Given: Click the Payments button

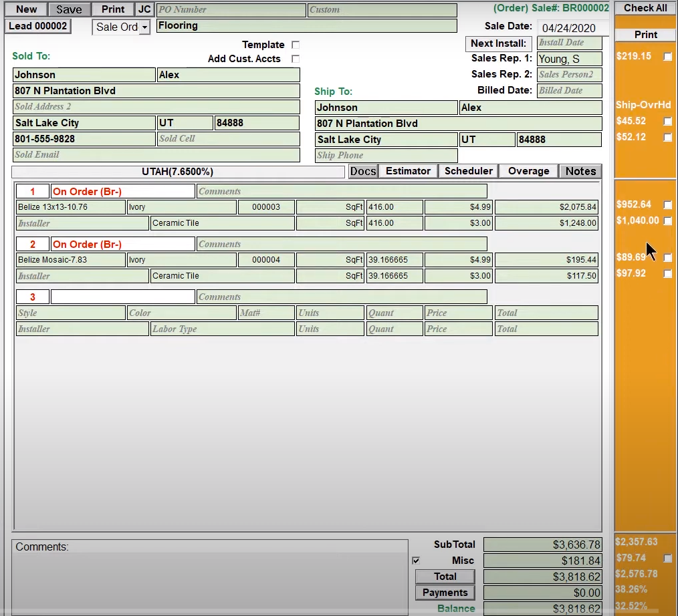Looking at the screenshot, I should click(x=445, y=592).
